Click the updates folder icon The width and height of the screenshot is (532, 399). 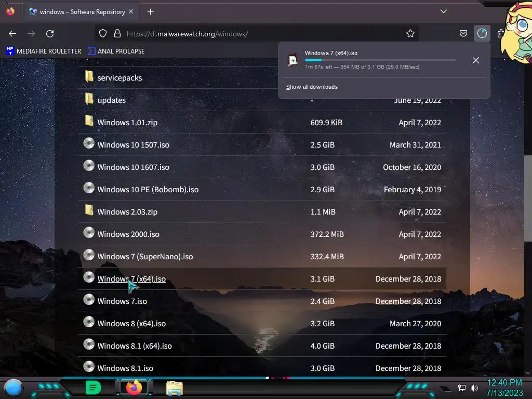(x=89, y=99)
